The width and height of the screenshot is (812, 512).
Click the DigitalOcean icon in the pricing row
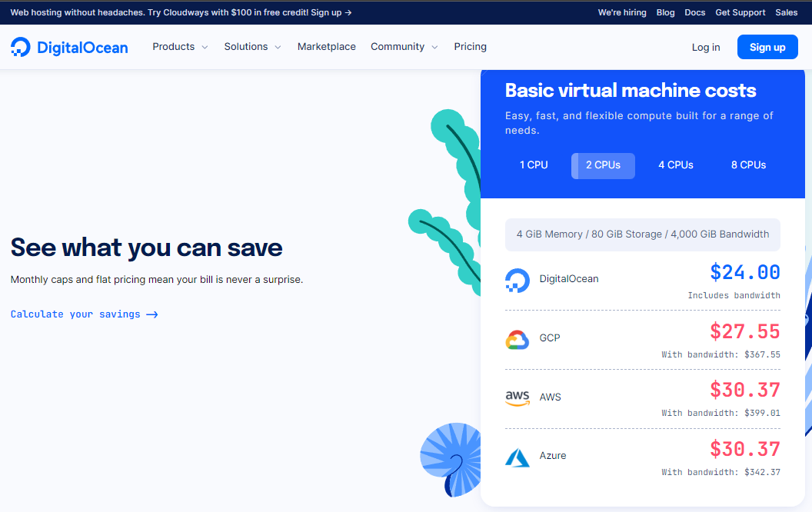pyautogui.click(x=517, y=280)
